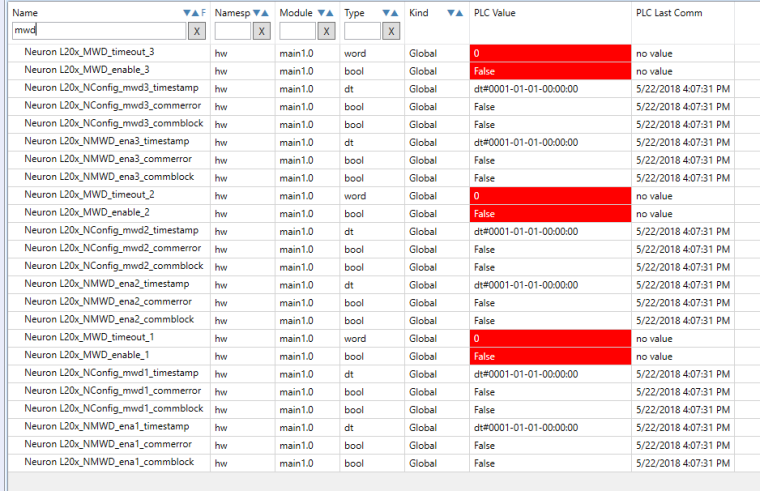This screenshot has width=760, height=491.
Task: Clear the Name filter with its X button
Action: (x=196, y=31)
